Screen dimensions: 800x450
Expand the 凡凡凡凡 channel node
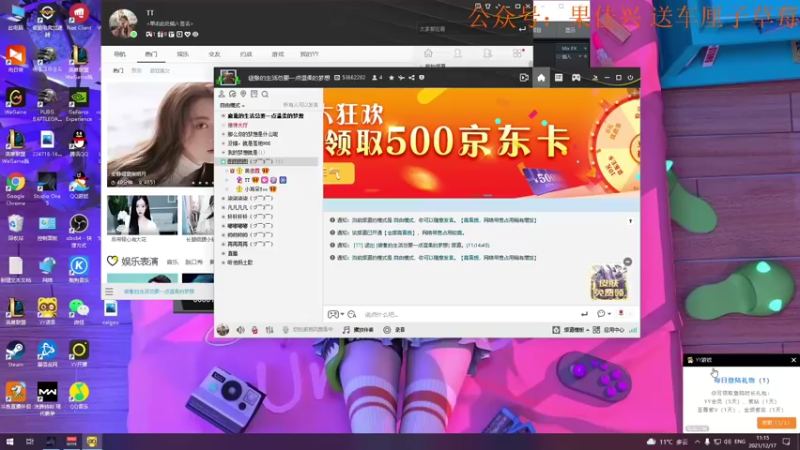coord(223,208)
